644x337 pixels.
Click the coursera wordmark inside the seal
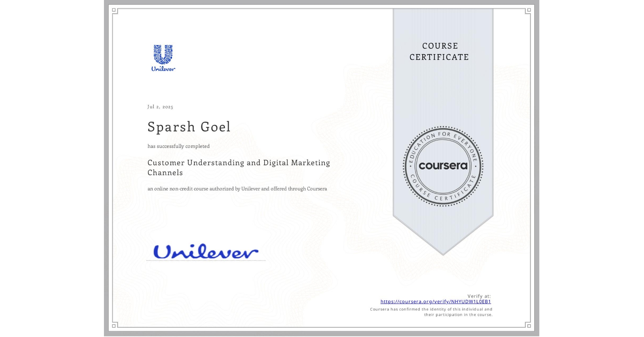(443, 166)
